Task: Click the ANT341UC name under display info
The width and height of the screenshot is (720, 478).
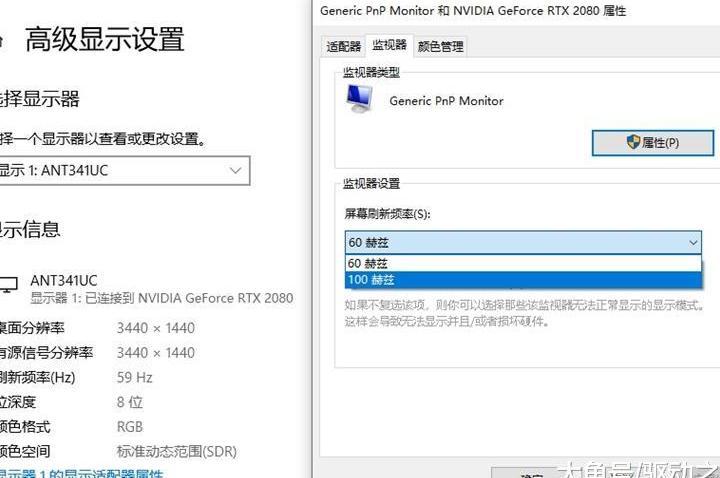Action: [x=63, y=280]
